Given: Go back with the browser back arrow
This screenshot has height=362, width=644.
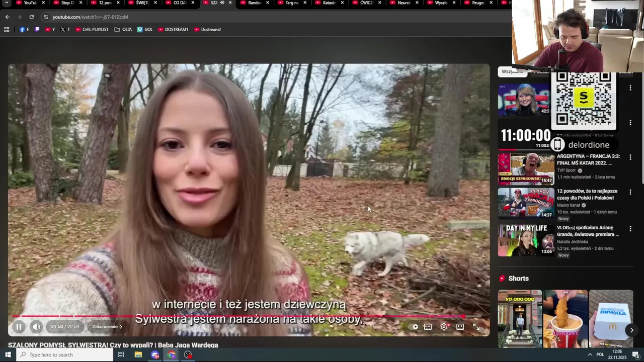Looking at the screenshot, I should coord(7,17).
